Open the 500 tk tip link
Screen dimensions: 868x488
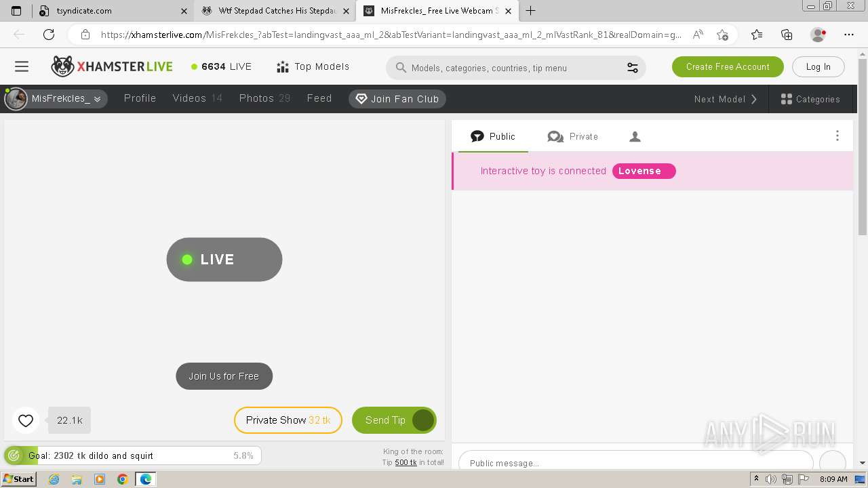pyautogui.click(x=406, y=462)
